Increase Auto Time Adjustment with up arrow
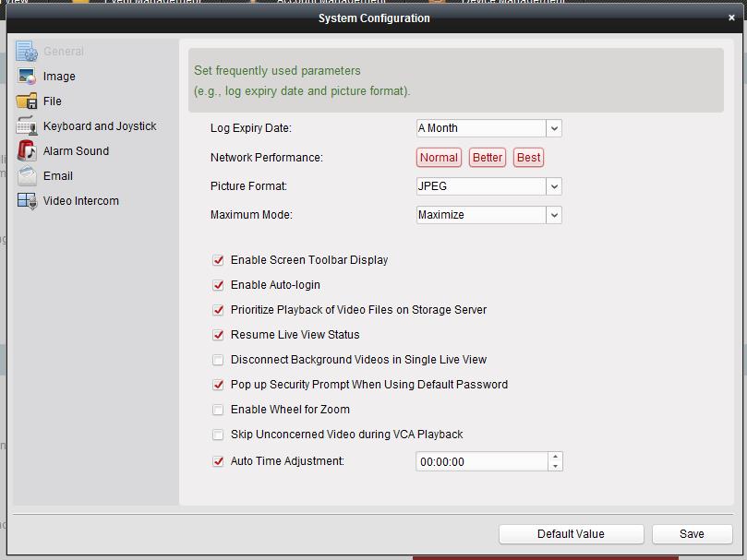Screen dimensions: 747x560 (x=555, y=457)
